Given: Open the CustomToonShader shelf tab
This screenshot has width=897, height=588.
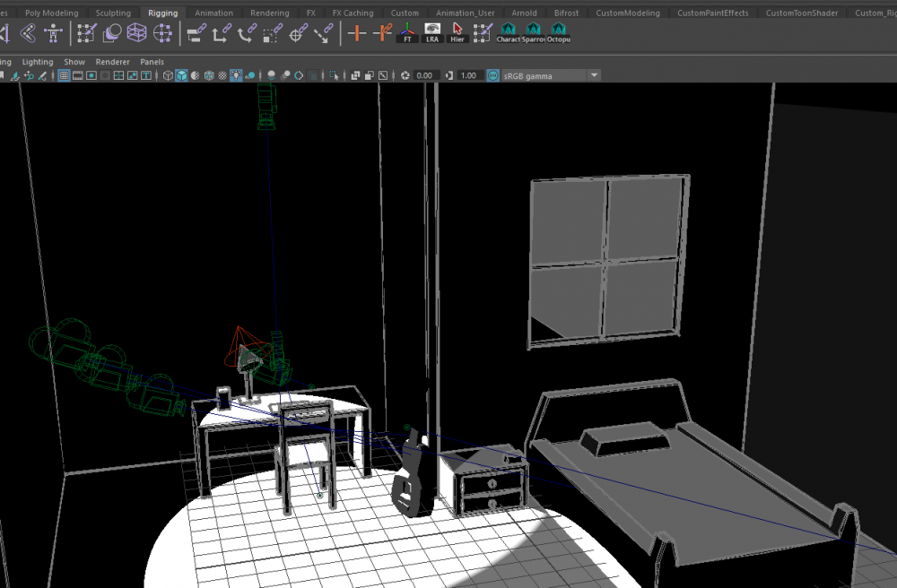Looking at the screenshot, I should coord(801,13).
